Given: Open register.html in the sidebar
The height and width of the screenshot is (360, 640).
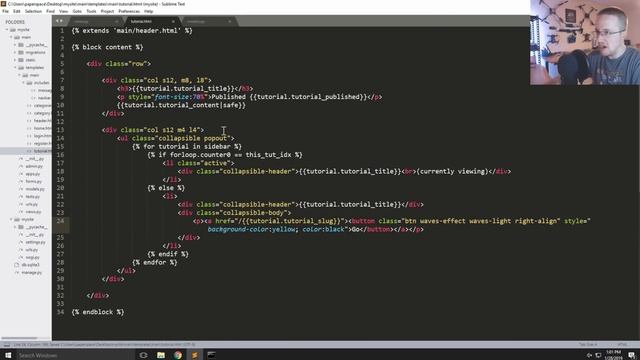Looking at the screenshot, I should 42,144.
